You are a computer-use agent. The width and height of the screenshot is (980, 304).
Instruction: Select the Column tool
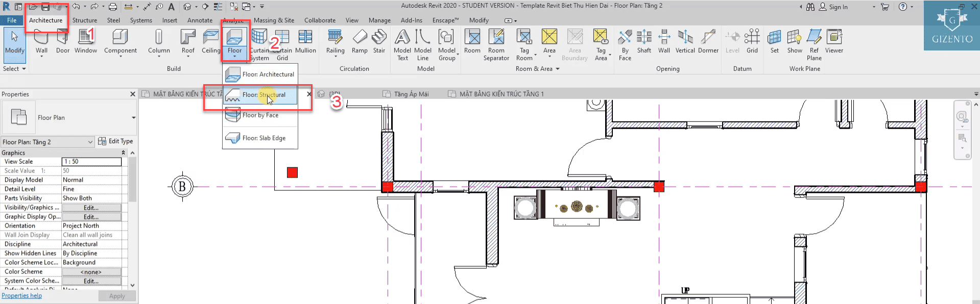pos(159,41)
